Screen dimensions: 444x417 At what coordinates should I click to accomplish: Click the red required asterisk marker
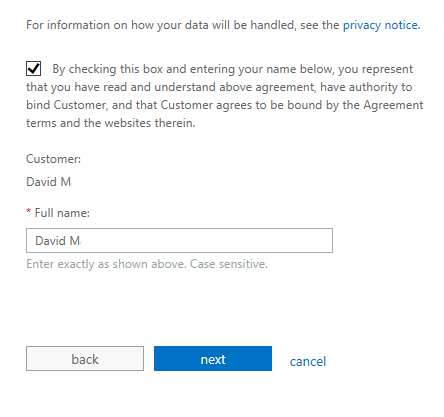pos(28,211)
